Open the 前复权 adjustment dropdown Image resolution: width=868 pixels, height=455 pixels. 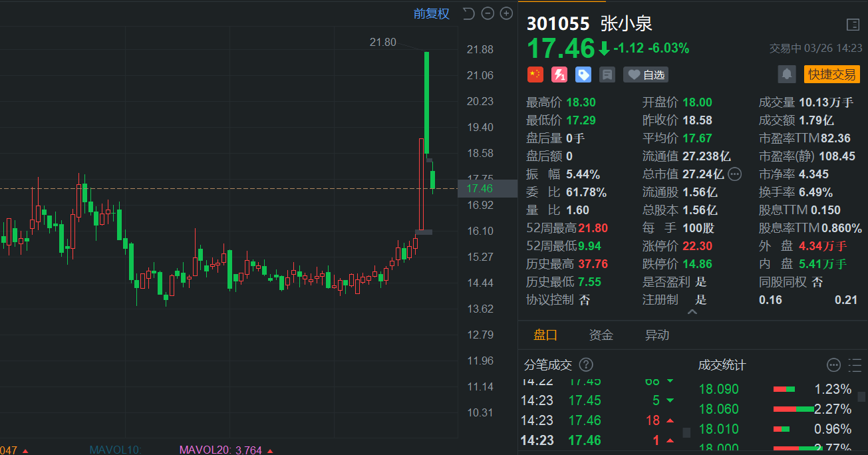click(x=431, y=13)
